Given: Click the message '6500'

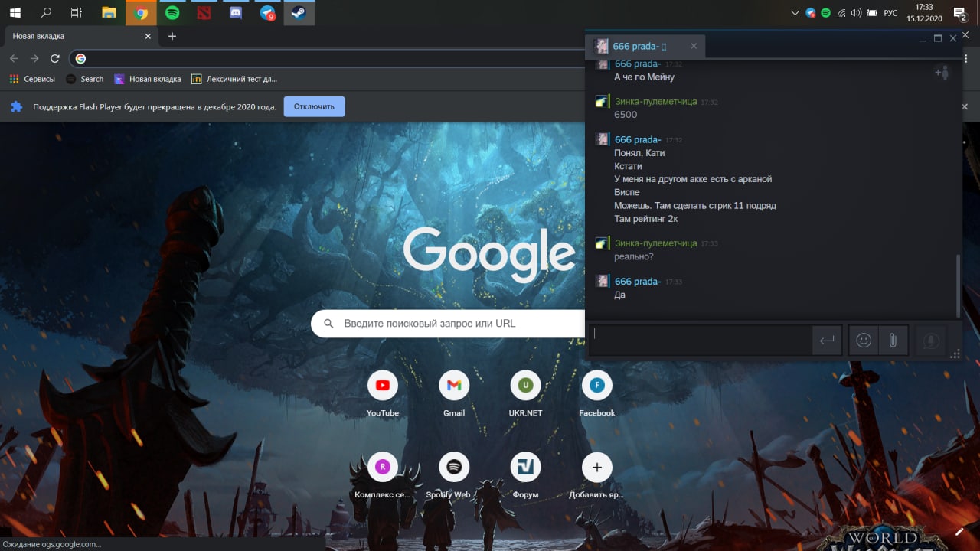Looking at the screenshot, I should (626, 115).
